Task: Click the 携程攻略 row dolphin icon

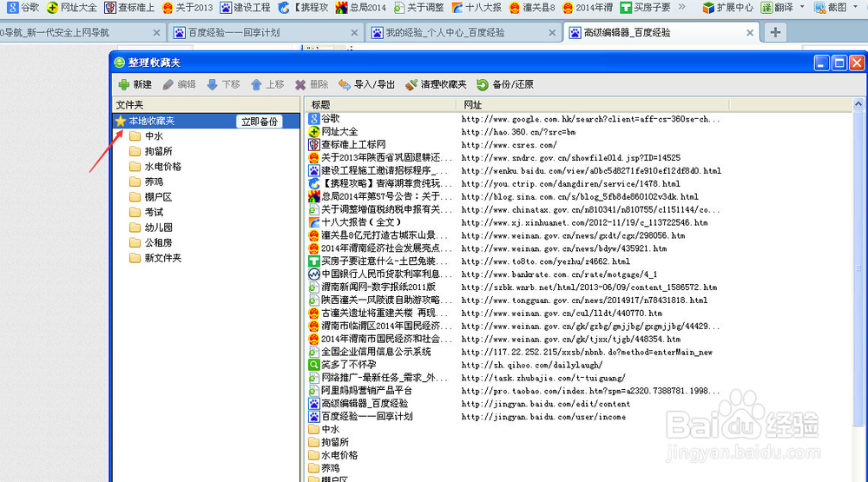Action: (314, 183)
